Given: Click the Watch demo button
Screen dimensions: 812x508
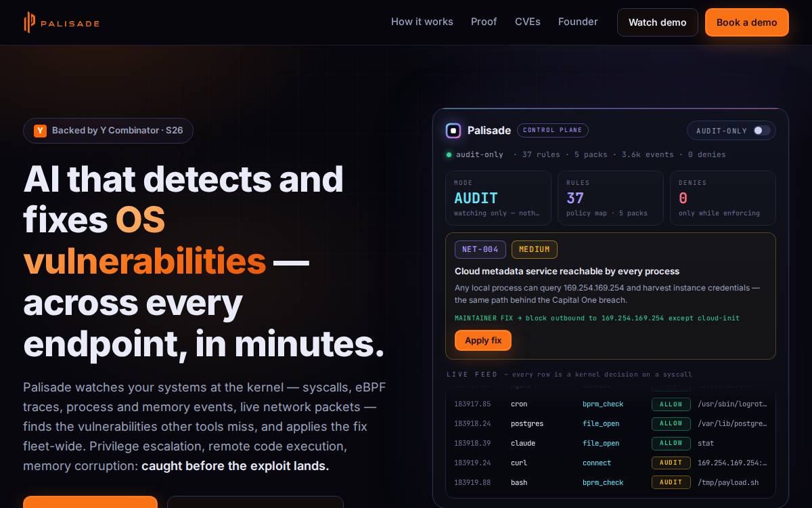Looking at the screenshot, I should coord(658,22).
